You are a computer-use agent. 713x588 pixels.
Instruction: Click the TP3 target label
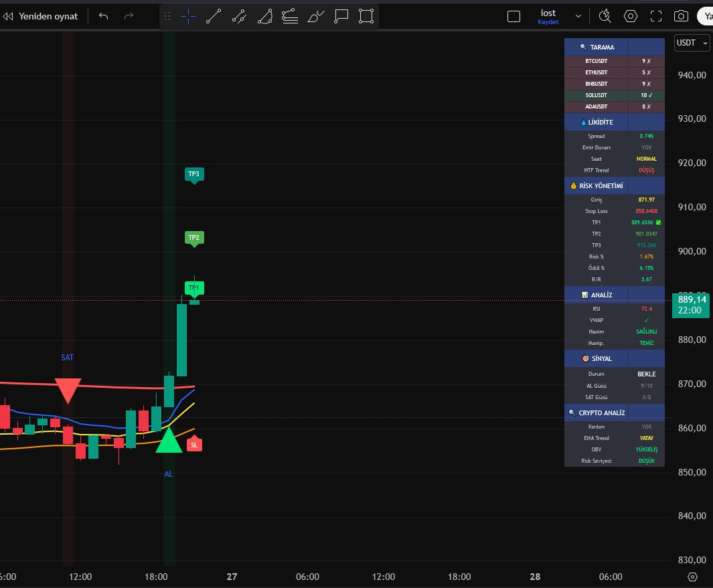(194, 175)
